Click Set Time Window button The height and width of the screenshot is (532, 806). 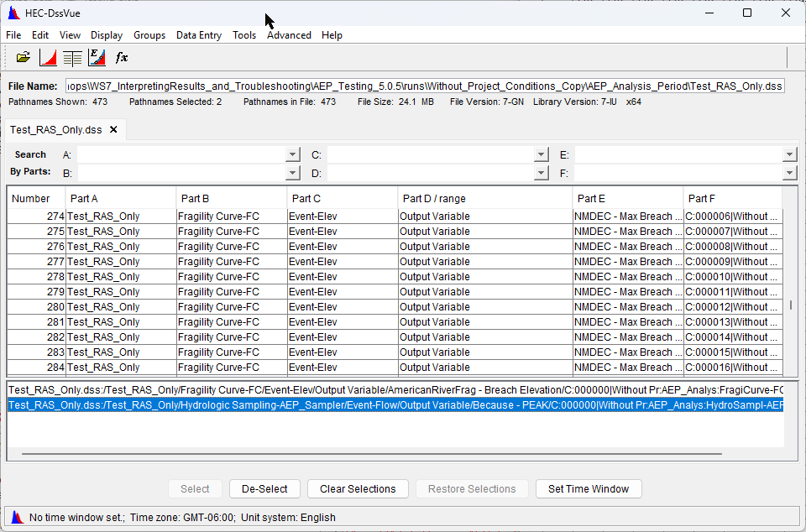[x=589, y=488]
